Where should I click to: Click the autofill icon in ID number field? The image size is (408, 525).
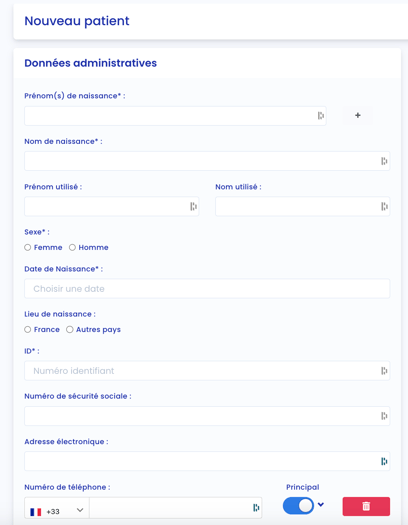[x=384, y=371]
